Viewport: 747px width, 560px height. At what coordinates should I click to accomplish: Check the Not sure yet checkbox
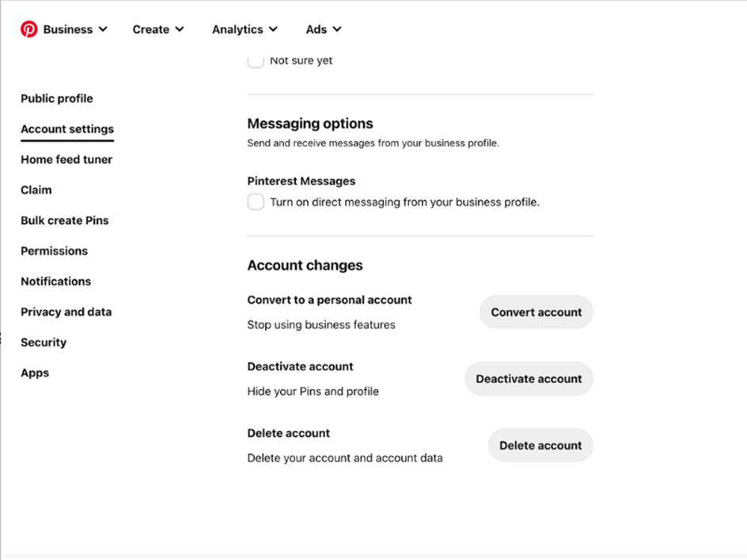click(256, 60)
